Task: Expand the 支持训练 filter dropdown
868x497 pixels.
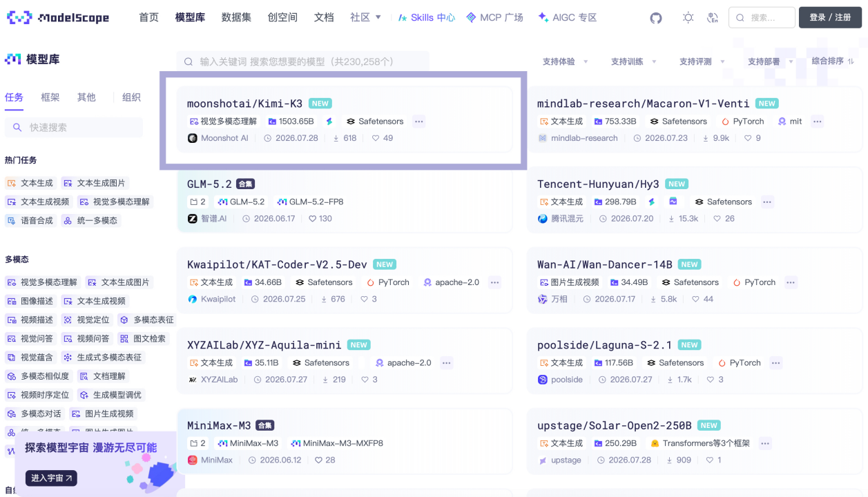Action: pyautogui.click(x=634, y=61)
